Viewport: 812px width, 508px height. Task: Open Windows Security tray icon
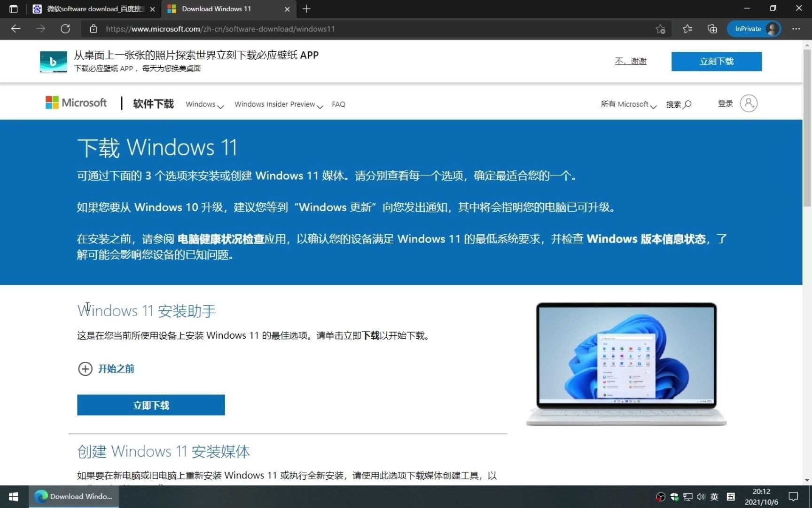pos(674,497)
